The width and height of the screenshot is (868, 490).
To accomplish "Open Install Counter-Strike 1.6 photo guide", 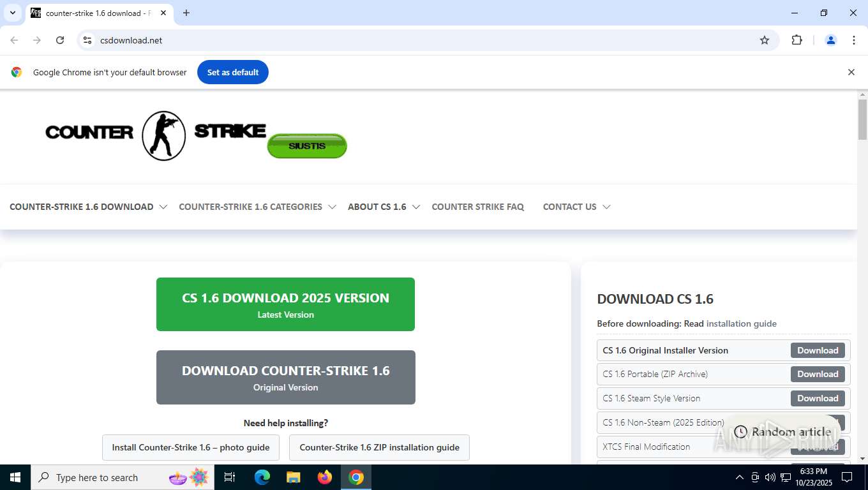I will [x=191, y=447].
